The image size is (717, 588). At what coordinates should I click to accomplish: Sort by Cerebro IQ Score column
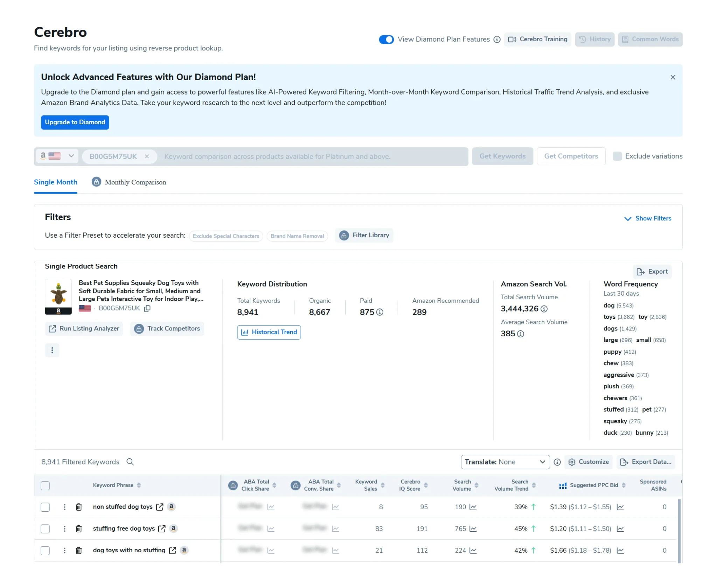[426, 485]
